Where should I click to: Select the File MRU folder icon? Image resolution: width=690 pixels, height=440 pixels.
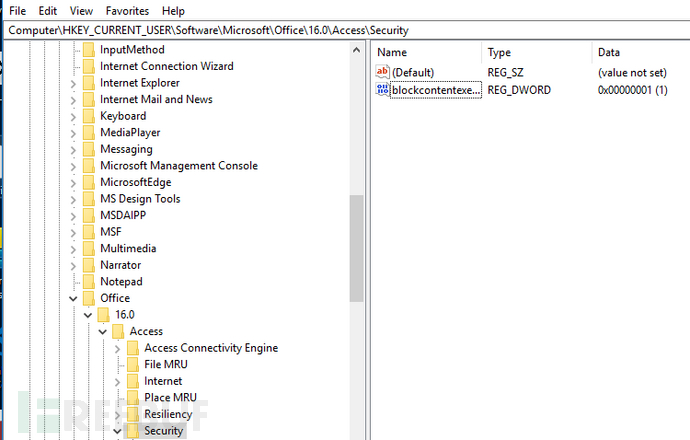pyautogui.click(x=132, y=364)
